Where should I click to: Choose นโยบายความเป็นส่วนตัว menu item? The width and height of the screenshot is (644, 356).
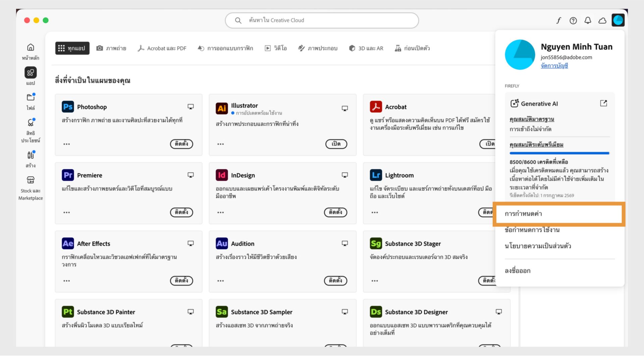(538, 246)
